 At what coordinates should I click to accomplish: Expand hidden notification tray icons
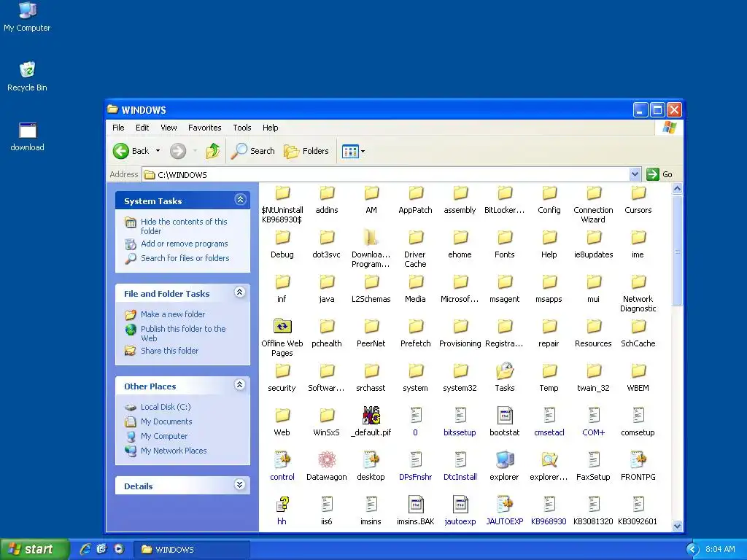coord(692,550)
